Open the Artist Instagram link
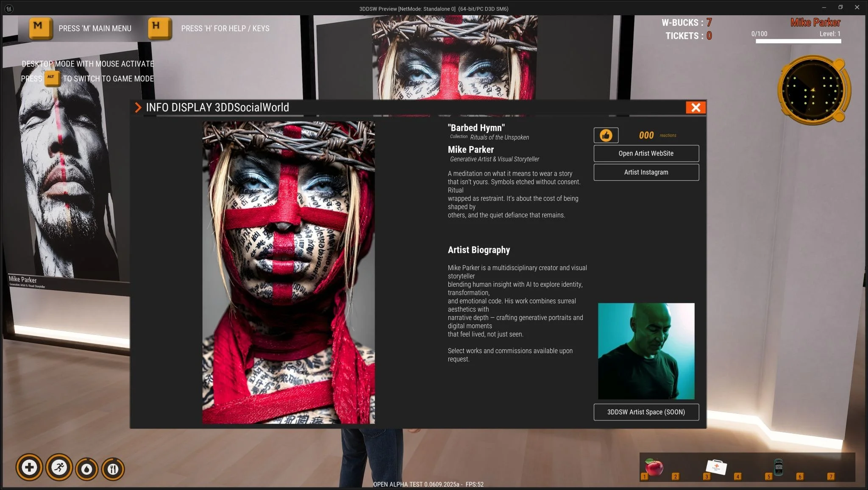The image size is (868, 490). pos(646,172)
